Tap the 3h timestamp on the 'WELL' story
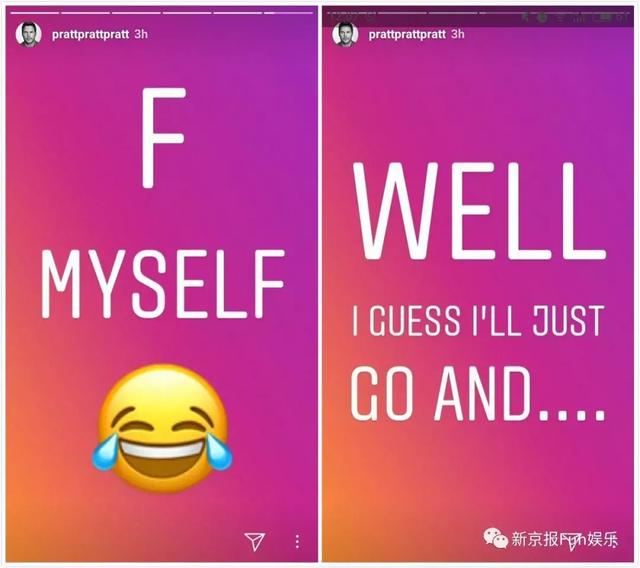Viewport: 640px width, 568px height. click(458, 34)
